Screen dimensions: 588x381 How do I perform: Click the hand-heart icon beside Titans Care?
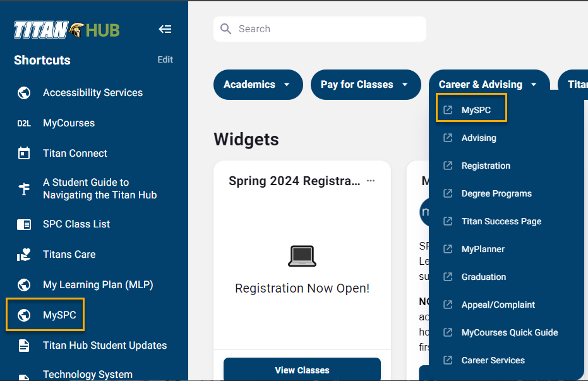pyautogui.click(x=24, y=255)
